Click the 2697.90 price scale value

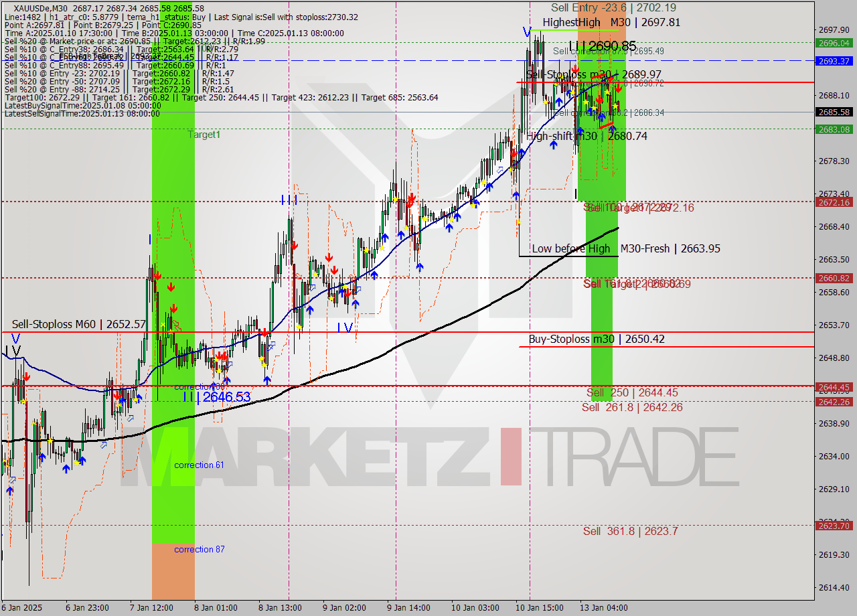(x=834, y=29)
